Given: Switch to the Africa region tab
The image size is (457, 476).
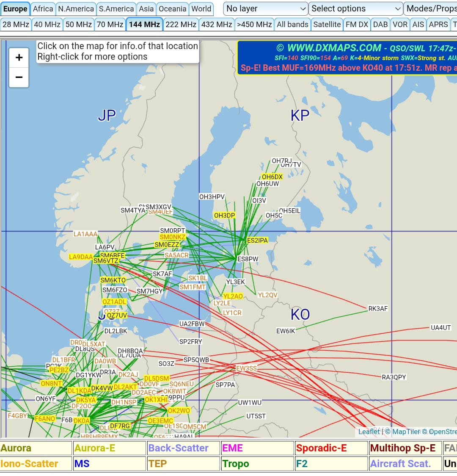Looking at the screenshot, I should tap(43, 9).
